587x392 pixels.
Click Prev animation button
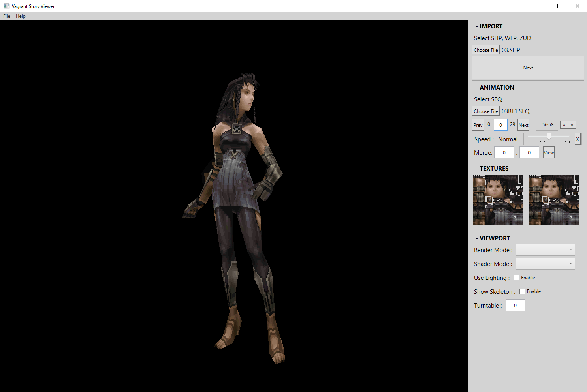pyautogui.click(x=478, y=125)
